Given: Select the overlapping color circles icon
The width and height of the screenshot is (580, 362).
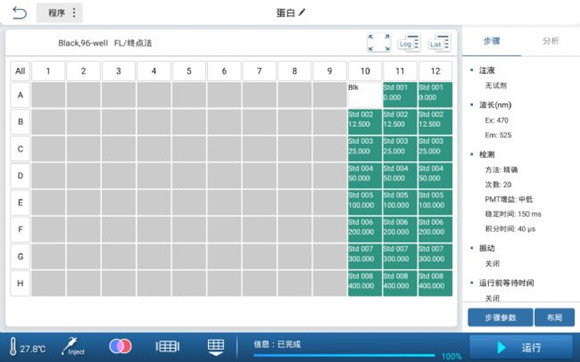Looking at the screenshot, I should pyautogui.click(x=120, y=346).
